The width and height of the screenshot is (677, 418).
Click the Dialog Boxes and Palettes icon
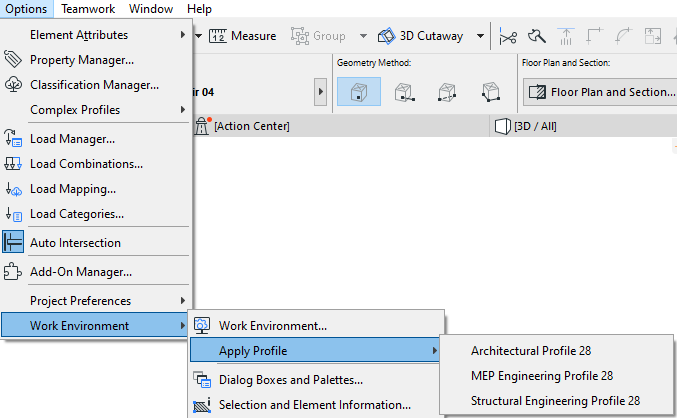[202, 380]
